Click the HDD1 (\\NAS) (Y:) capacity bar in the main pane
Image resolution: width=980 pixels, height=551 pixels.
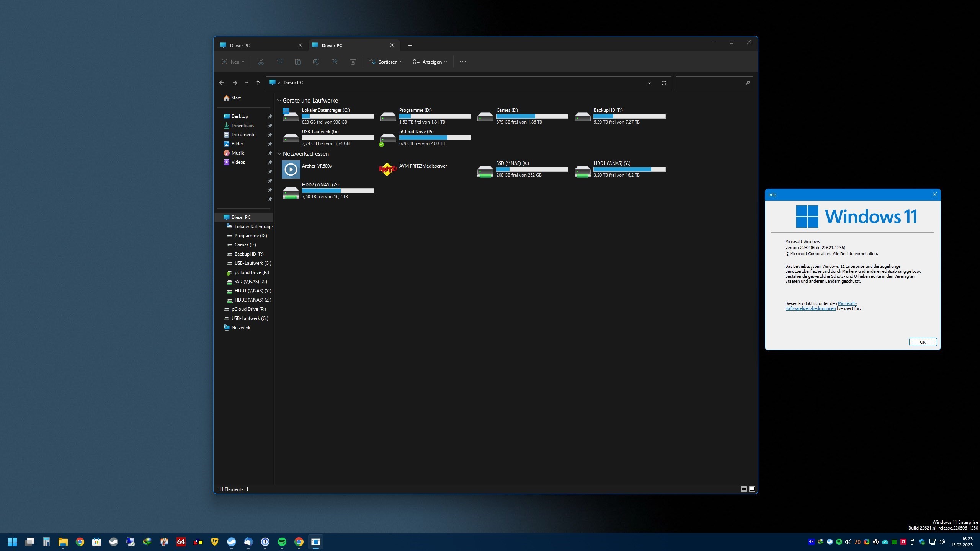pyautogui.click(x=629, y=169)
